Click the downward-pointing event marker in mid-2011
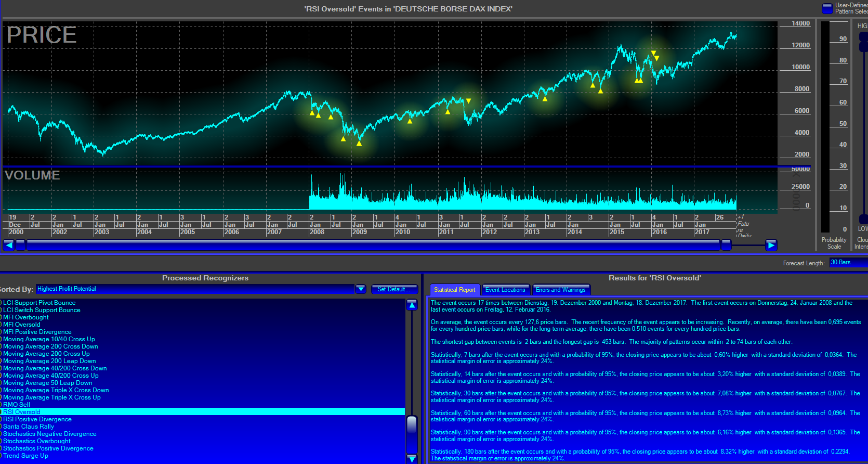 click(468, 101)
